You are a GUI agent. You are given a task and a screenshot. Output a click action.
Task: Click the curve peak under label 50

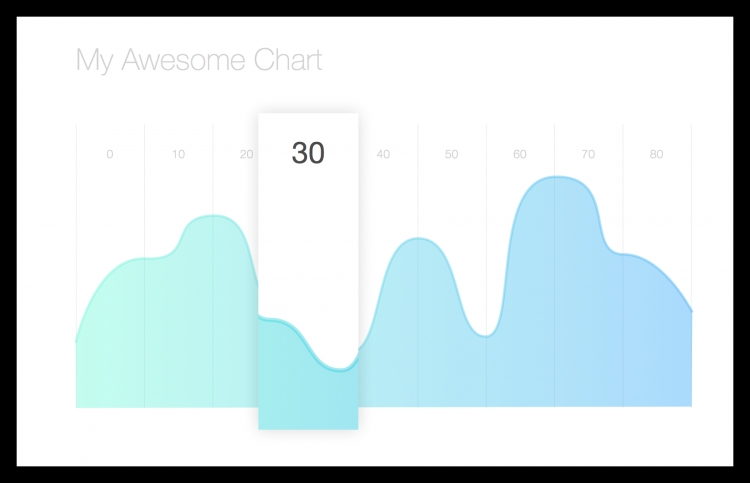pyautogui.click(x=419, y=239)
